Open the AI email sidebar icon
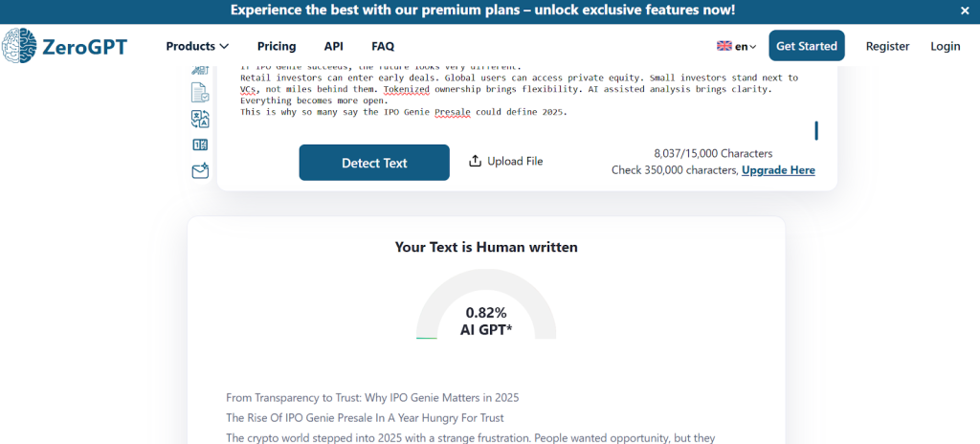This screenshot has height=444, width=980. point(200,171)
